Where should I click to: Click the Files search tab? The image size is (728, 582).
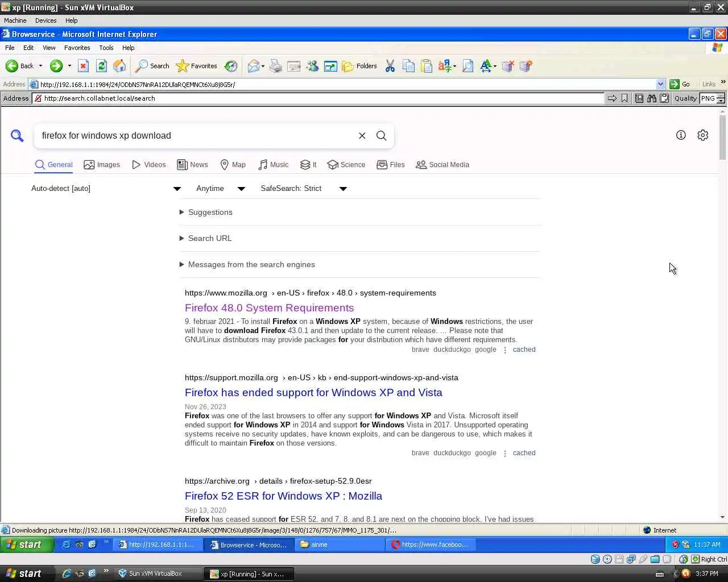click(391, 165)
